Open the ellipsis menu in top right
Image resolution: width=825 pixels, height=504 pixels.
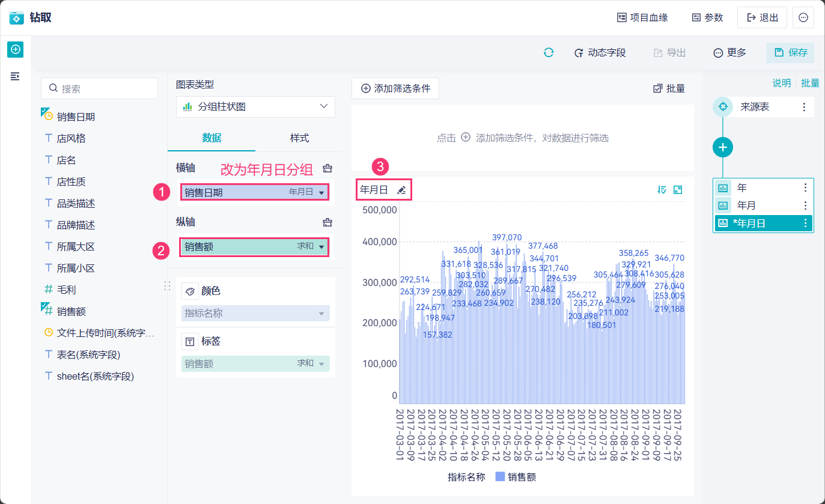click(x=803, y=17)
